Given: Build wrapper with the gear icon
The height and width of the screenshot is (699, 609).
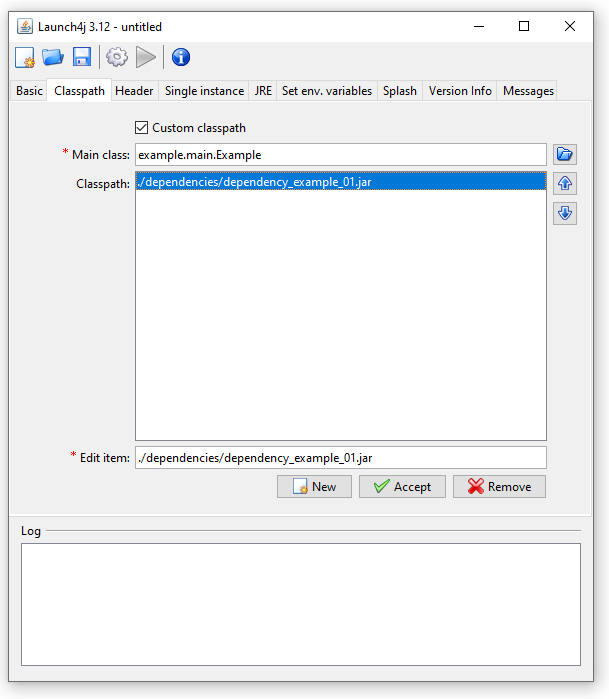Looking at the screenshot, I should [117, 58].
